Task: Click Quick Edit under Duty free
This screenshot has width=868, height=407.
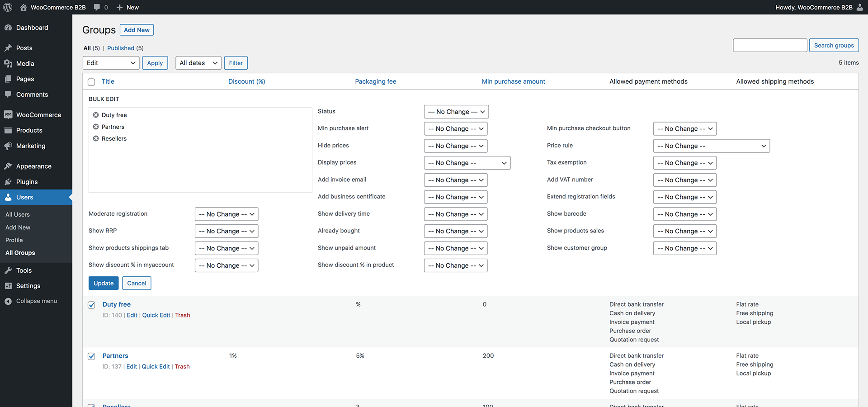Action: (x=156, y=315)
